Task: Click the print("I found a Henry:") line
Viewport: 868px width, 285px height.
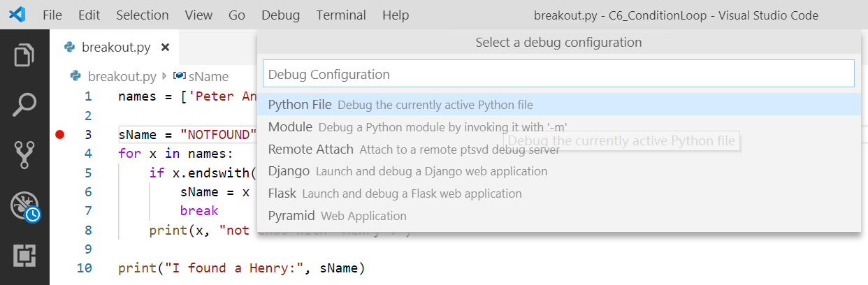Action: tap(242, 268)
